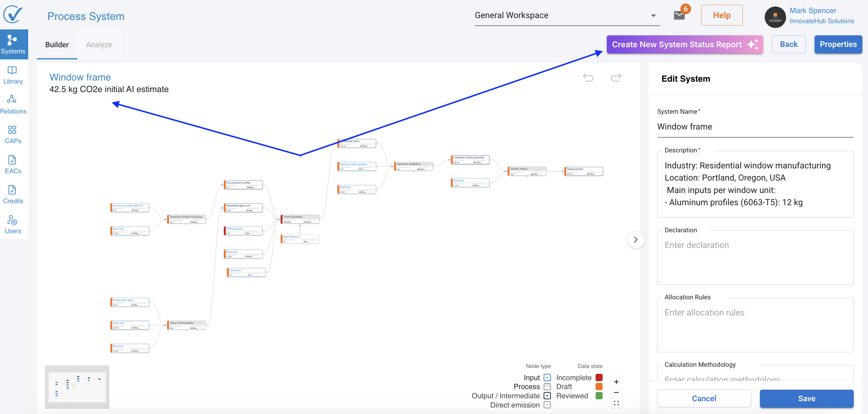Open the Users management page

(x=13, y=225)
